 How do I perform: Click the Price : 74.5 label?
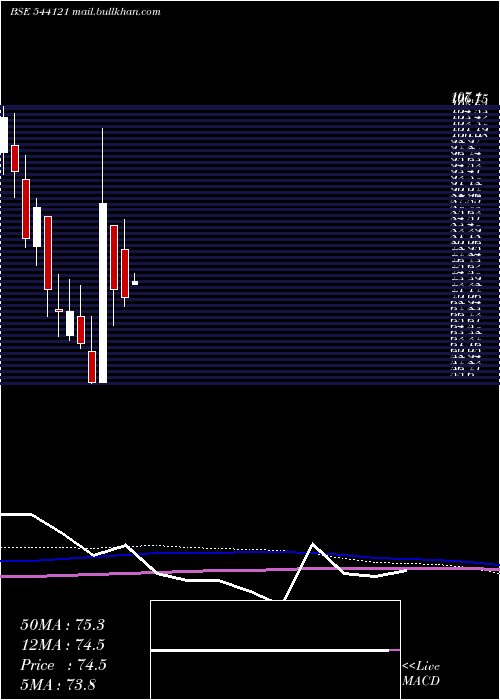[63, 665]
